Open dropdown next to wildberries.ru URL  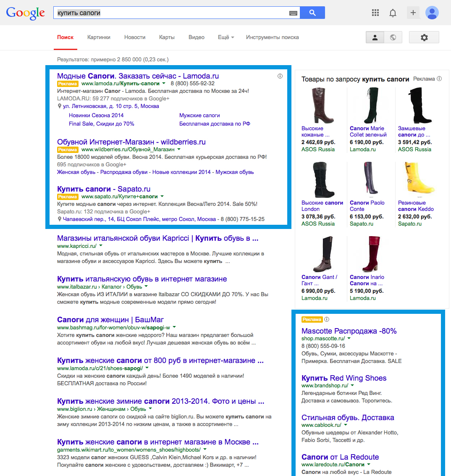click(179, 149)
